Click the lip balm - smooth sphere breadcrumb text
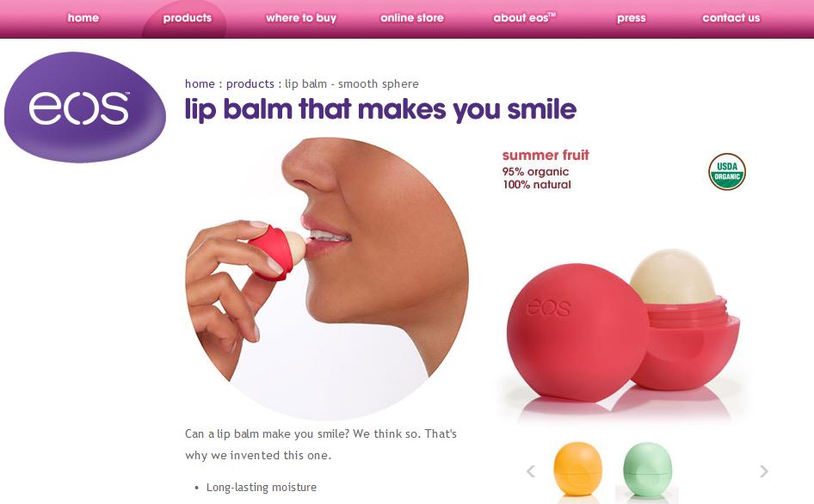Viewport: 814px width, 504px height. coord(352,83)
